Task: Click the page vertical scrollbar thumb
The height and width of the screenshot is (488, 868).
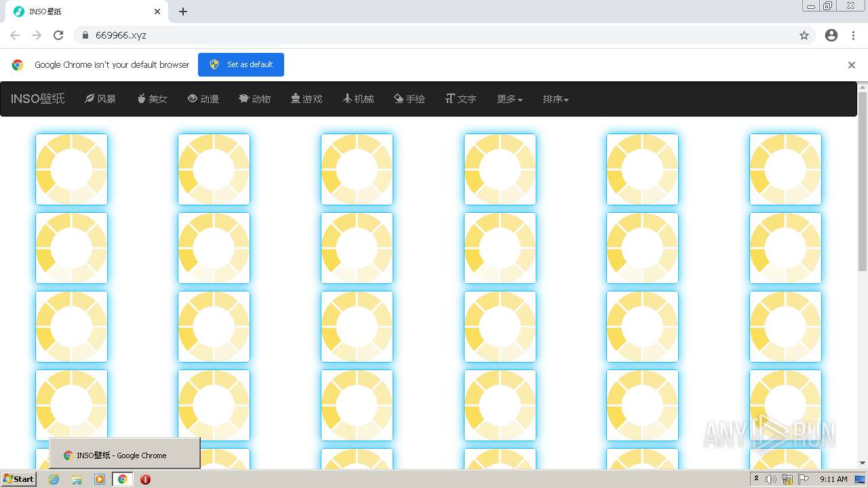Action: 863,182
